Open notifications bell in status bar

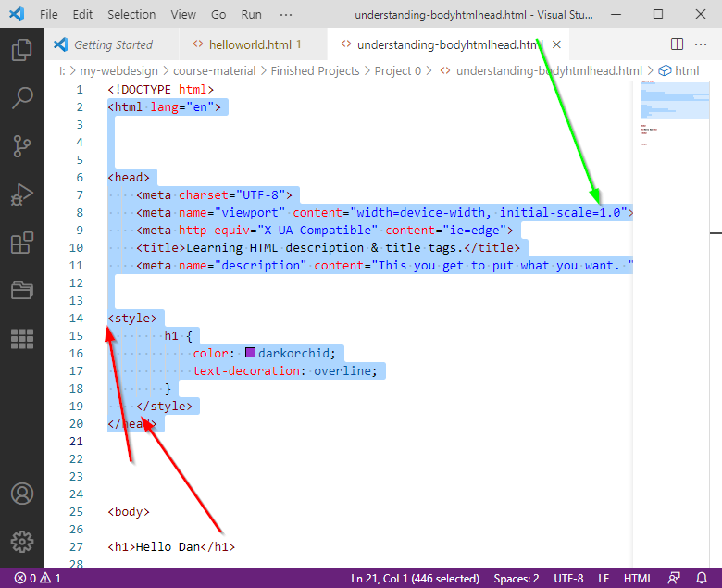702,578
